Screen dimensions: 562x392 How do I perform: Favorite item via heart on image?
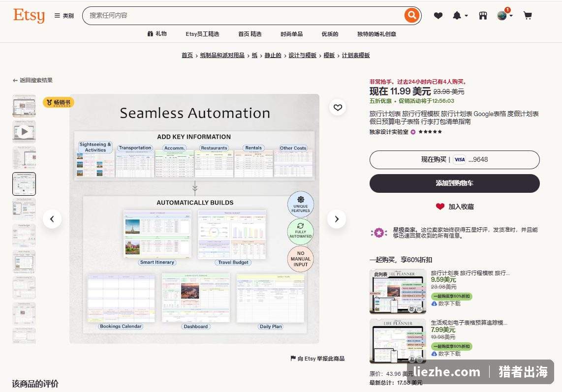338,108
